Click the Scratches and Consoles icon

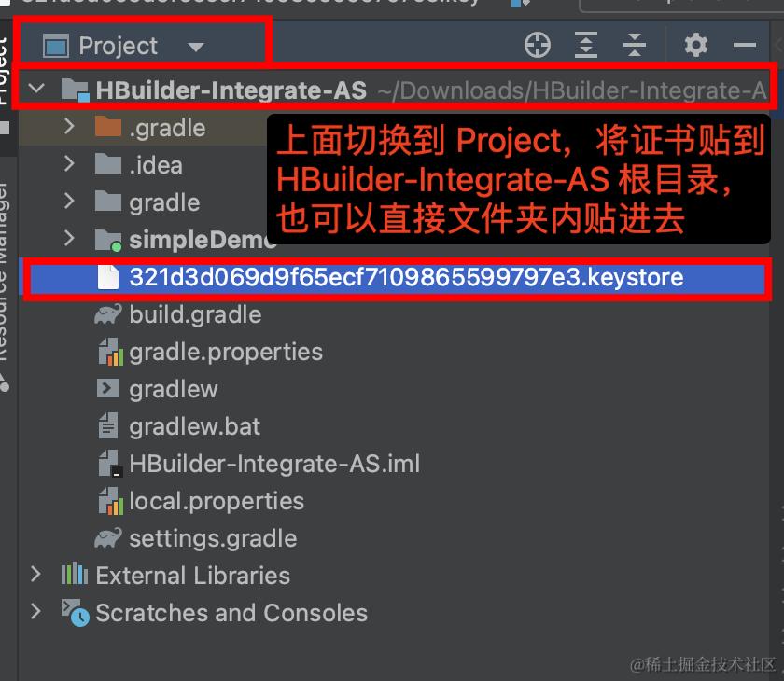[x=75, y=613]
